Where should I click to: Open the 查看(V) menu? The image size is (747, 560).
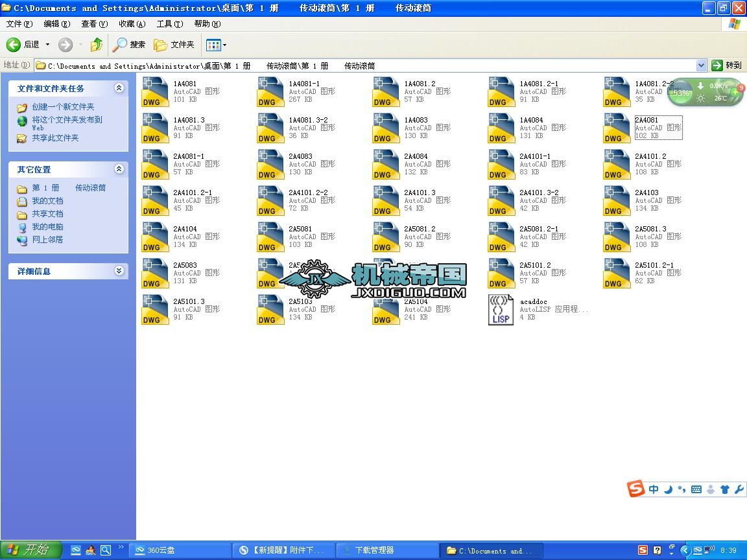[x=94, y=24]
